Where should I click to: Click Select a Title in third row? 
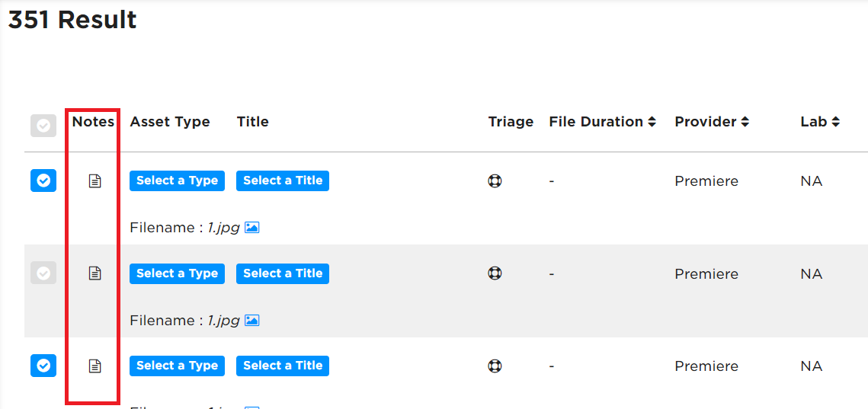point(283,366)
